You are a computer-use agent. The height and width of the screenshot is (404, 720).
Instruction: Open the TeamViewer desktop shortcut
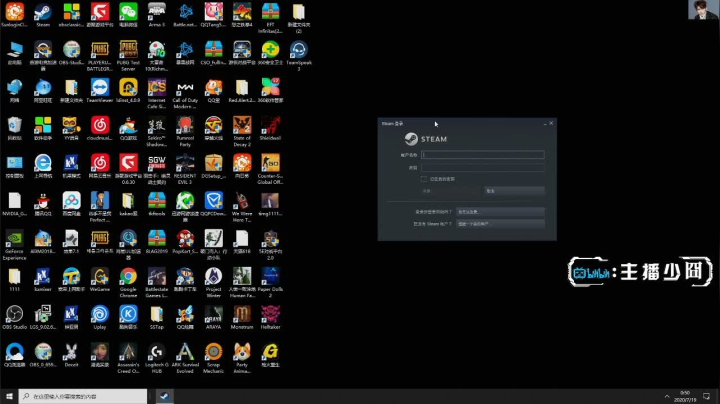(100, 90)
